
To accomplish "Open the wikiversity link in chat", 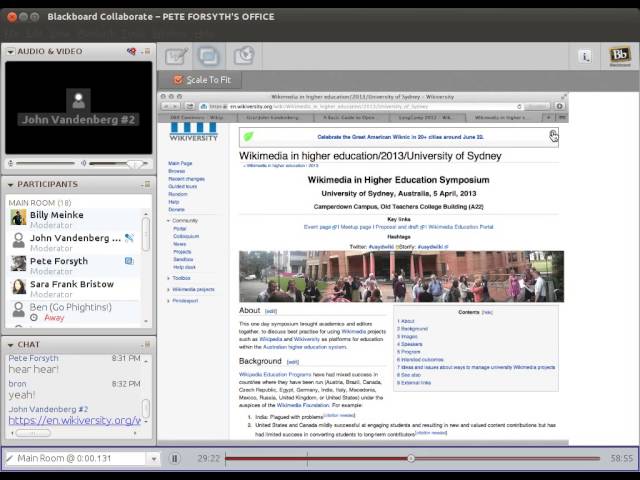I will (x=75, y=420).
